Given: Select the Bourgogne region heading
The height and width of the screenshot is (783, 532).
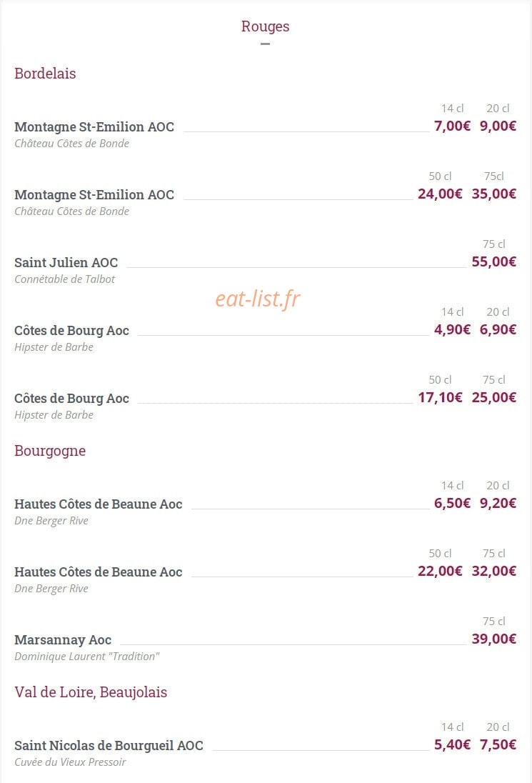Looking at the screenshot, I should coord(50,451).
